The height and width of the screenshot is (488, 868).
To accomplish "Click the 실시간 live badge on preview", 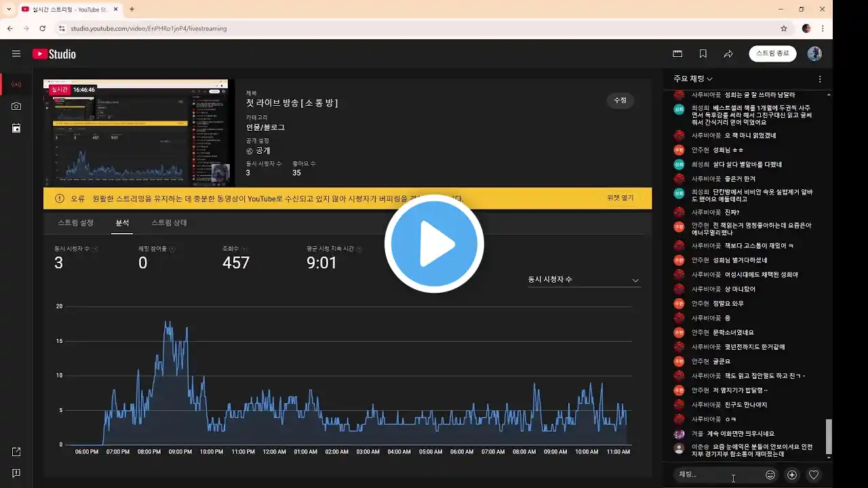I will click(60, 89).
